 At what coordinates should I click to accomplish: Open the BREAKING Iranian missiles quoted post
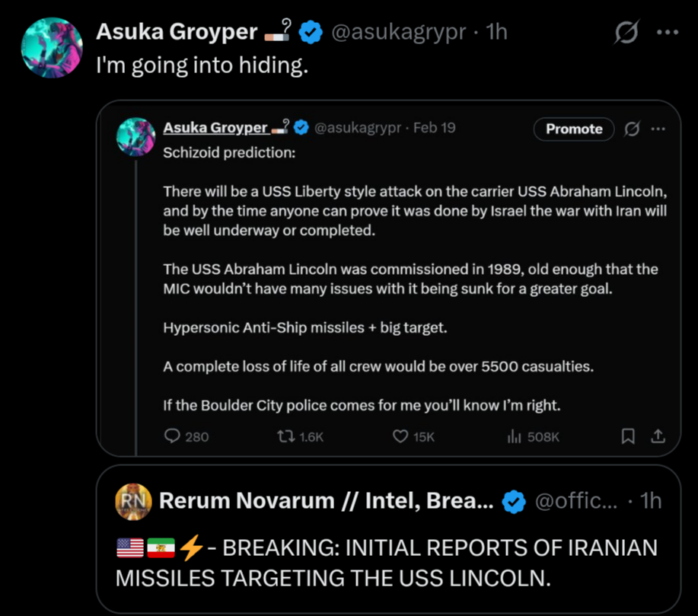[388, 563]
